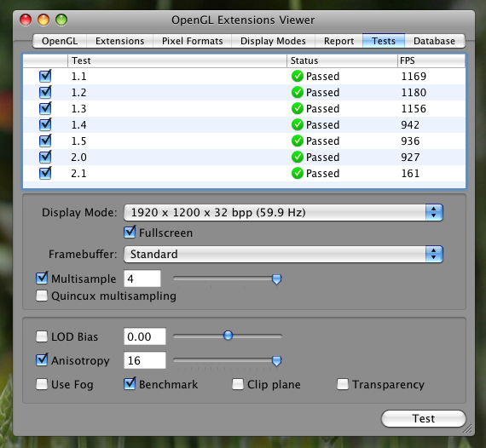This screenshot has width=486, height=448.
Task: Click the yellow minimize window button
Action: [43, 20]
